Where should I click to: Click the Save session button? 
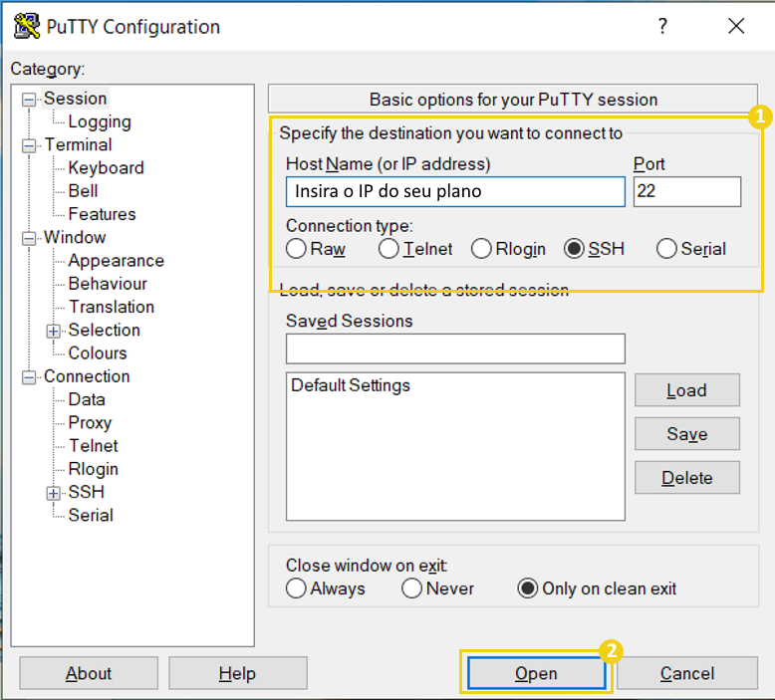tap(687, 434)
